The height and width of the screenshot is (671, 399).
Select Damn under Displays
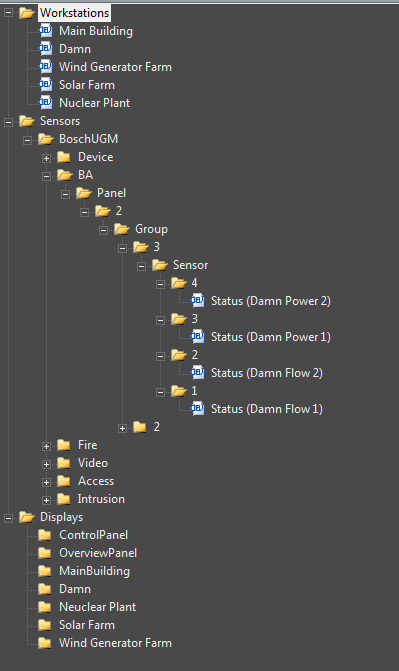click(x=75, y=589)
